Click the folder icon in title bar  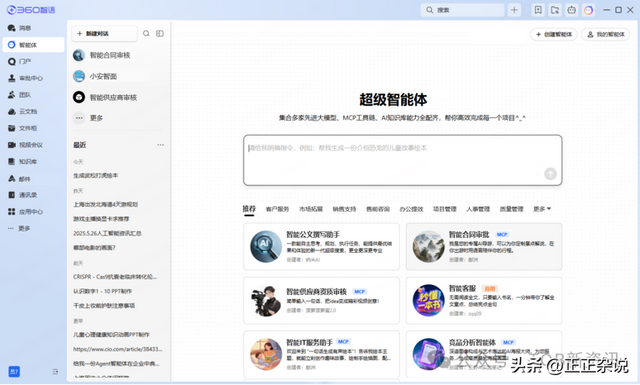555,10
